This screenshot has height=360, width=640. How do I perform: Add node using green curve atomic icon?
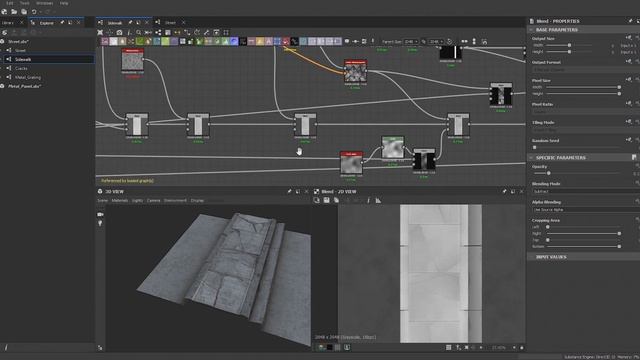tap(140, 42)
